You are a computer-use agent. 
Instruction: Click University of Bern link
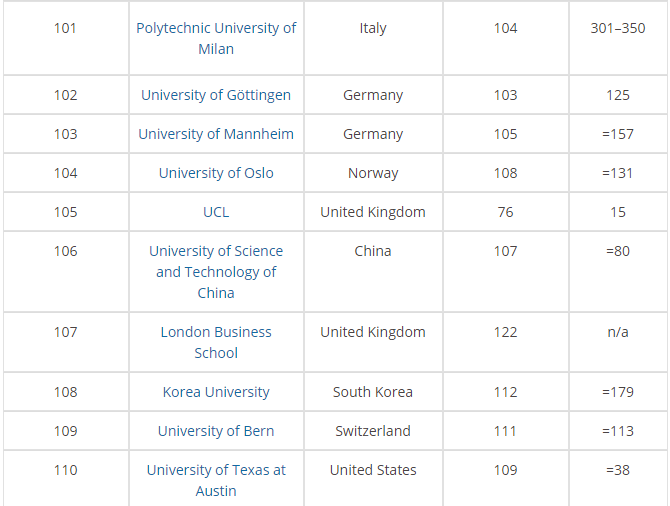(x=216, y=431)
